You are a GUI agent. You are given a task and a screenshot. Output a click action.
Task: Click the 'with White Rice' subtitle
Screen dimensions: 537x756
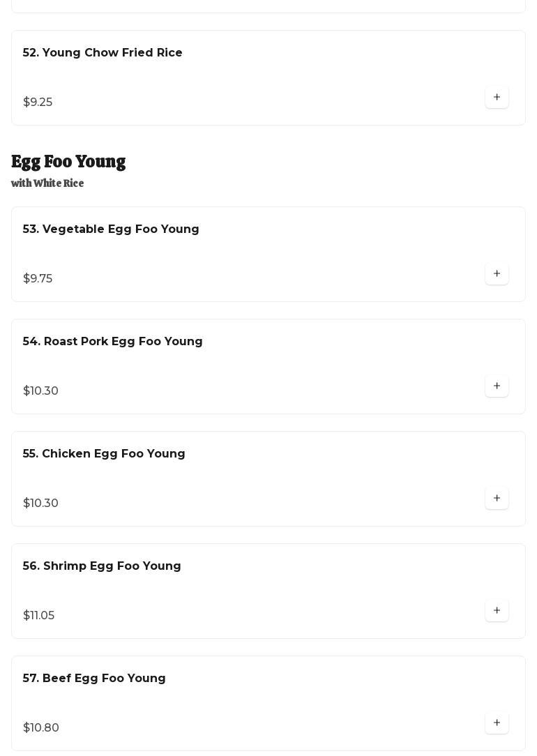[47, 183]
